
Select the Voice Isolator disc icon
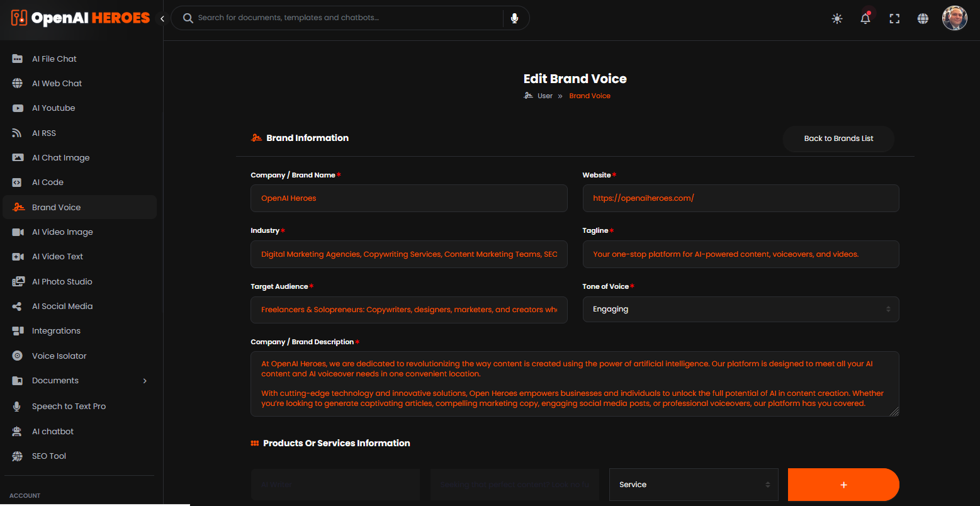coord(18,356)
